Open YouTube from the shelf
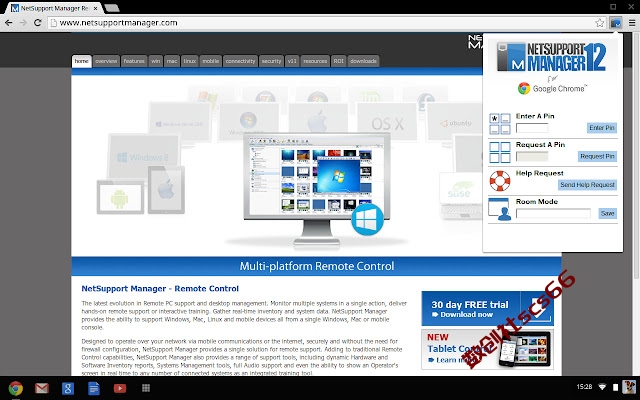Screen dimensions: 640x400 click(x=120, y=388)
